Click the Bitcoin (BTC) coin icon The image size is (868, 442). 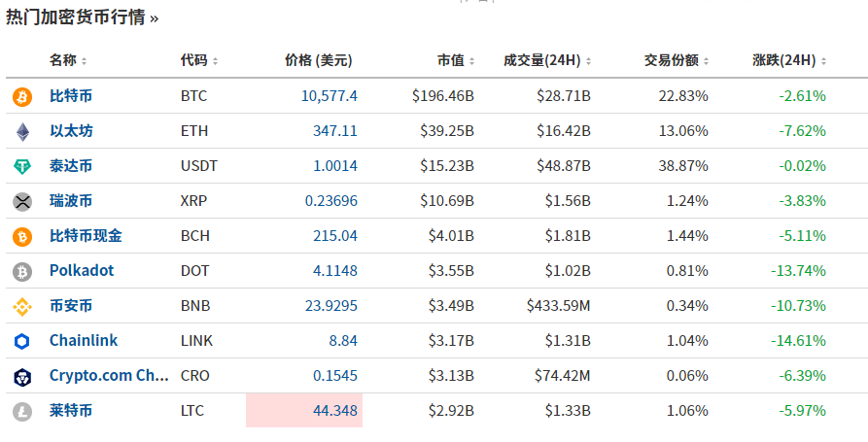(22, 97)
